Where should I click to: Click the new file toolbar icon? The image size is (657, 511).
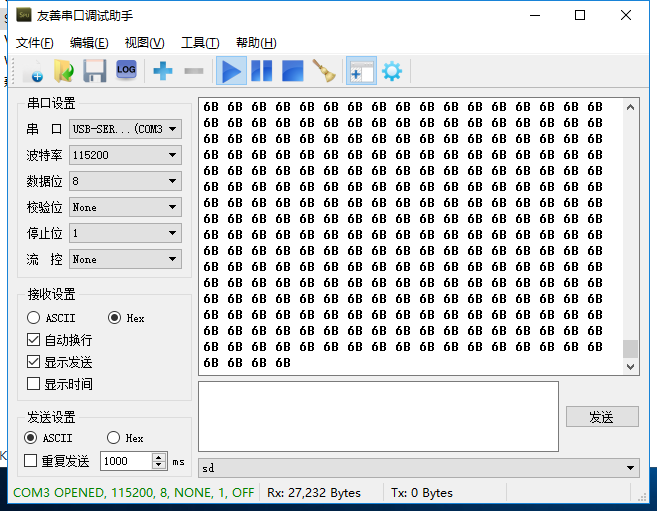point(34,71)
